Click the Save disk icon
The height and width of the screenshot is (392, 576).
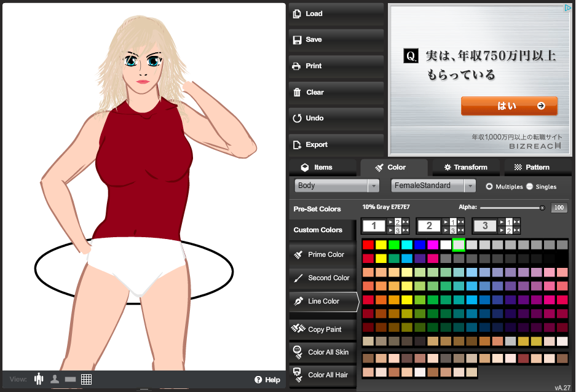coord(297,40)
